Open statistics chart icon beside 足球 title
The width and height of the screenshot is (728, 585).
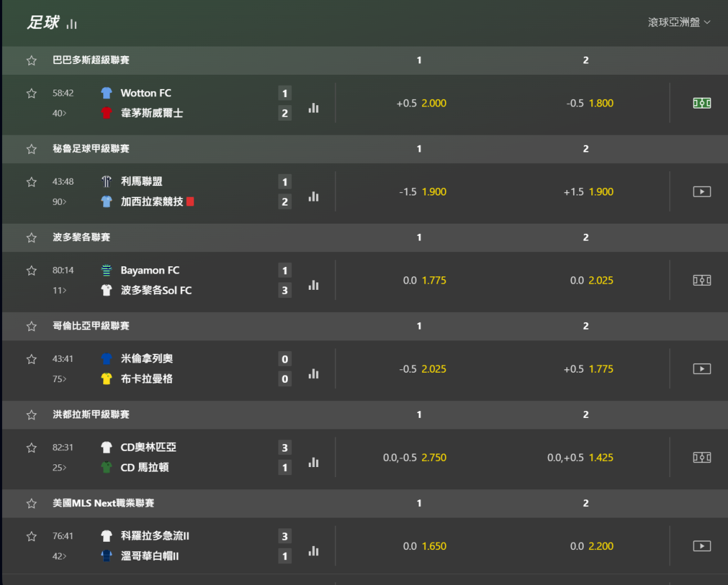click(71, 24)
